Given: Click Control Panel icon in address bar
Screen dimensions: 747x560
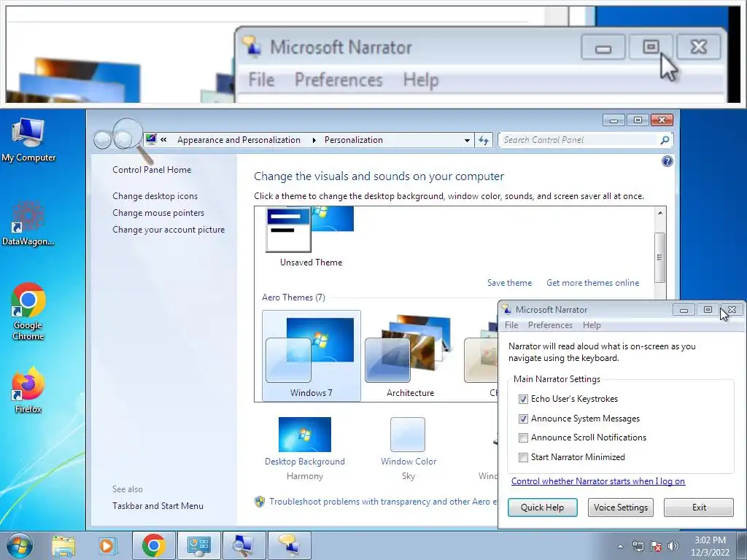Looking at the screenshot, I should [151, 139].
